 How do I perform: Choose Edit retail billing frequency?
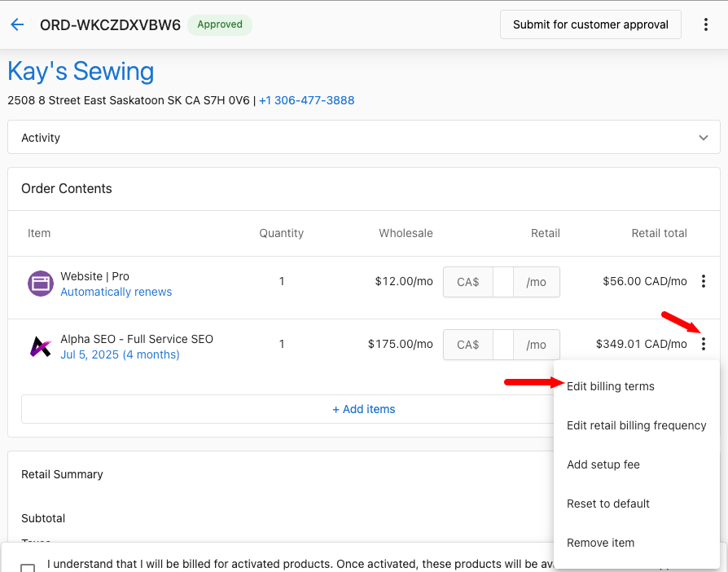[636, 425]
